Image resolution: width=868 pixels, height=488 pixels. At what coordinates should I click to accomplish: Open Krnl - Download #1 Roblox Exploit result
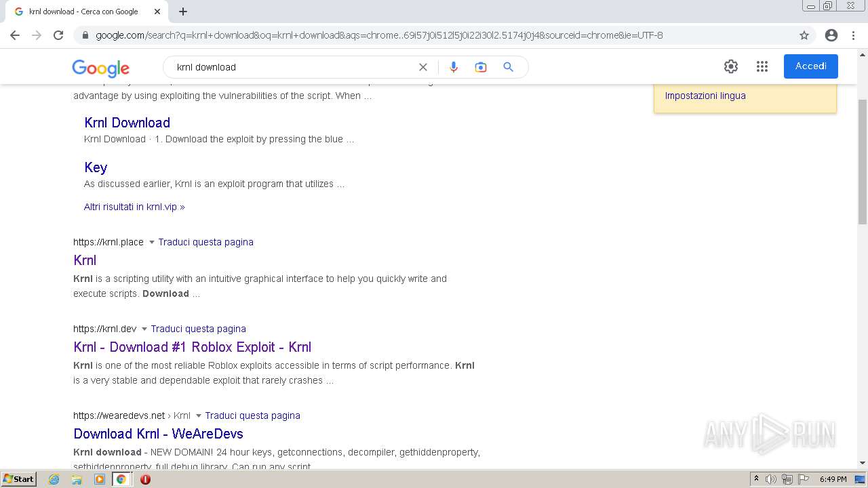[x=193, y=347]
